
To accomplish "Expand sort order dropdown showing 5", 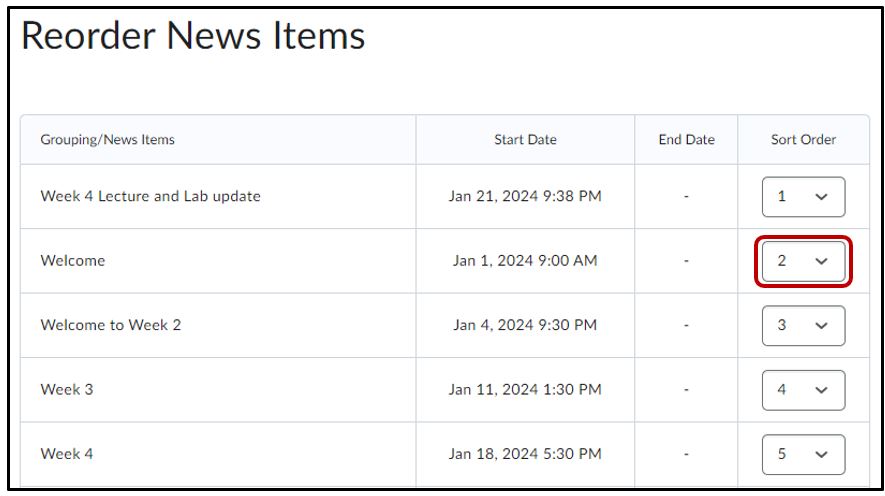I will tap(803, 453).
